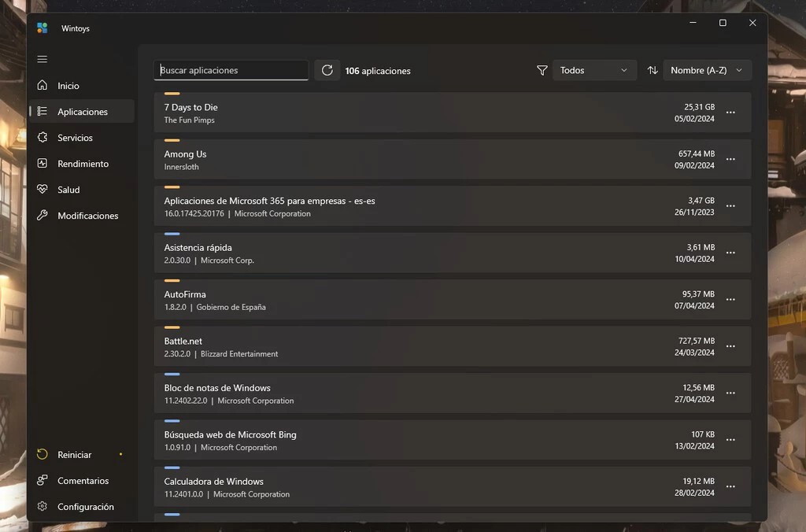Click the Configuración gear icon
Viewport: 806px width, 532px height.
tap(43, 506)
